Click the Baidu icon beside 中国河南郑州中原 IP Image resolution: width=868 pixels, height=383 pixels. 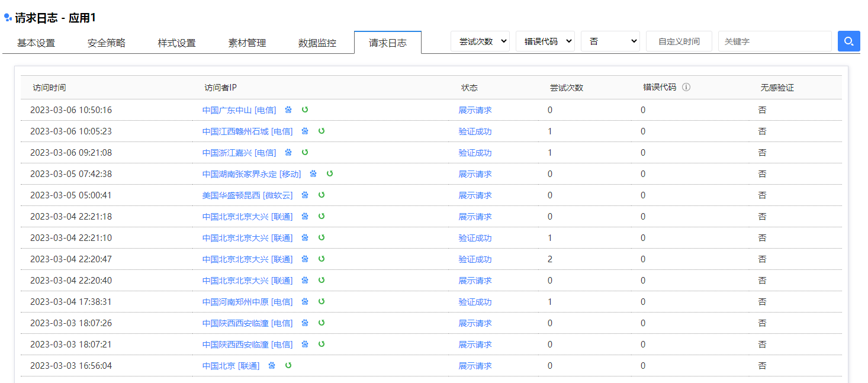pyautogui.click(x=304, y=301)
